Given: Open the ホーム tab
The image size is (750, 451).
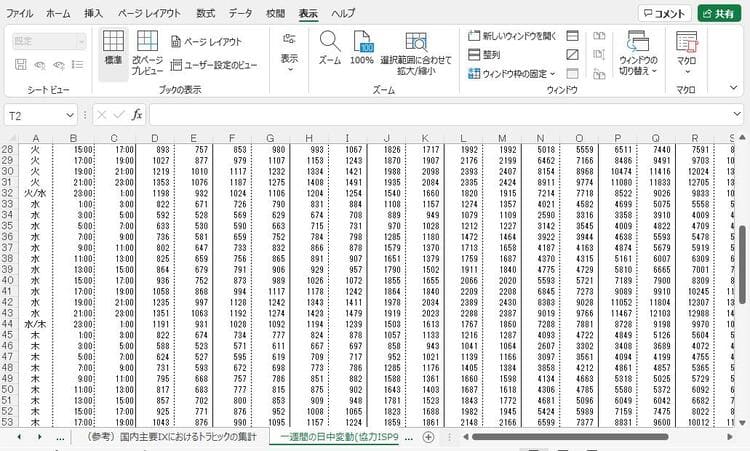Looking at the screenshot, I should click(x=58, y=13).
